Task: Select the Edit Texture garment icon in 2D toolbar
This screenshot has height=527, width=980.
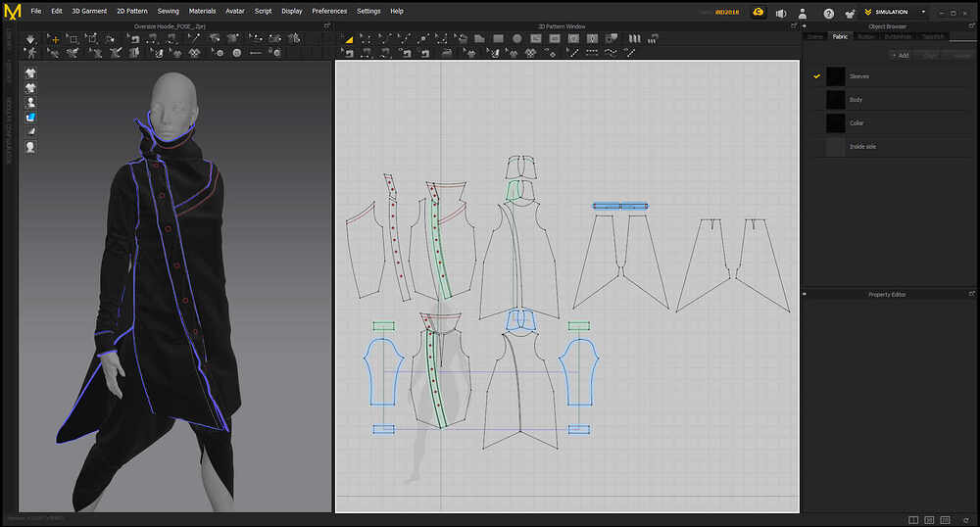Action: [x=471, y=54]
